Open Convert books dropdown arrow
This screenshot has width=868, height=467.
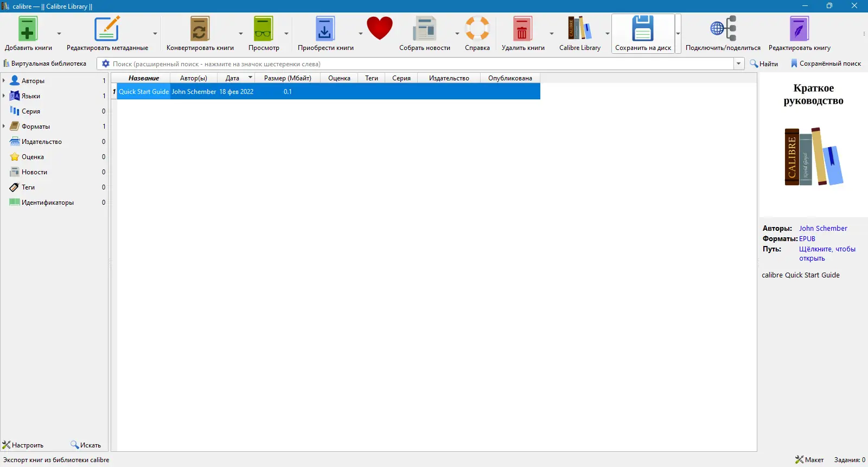241,34
